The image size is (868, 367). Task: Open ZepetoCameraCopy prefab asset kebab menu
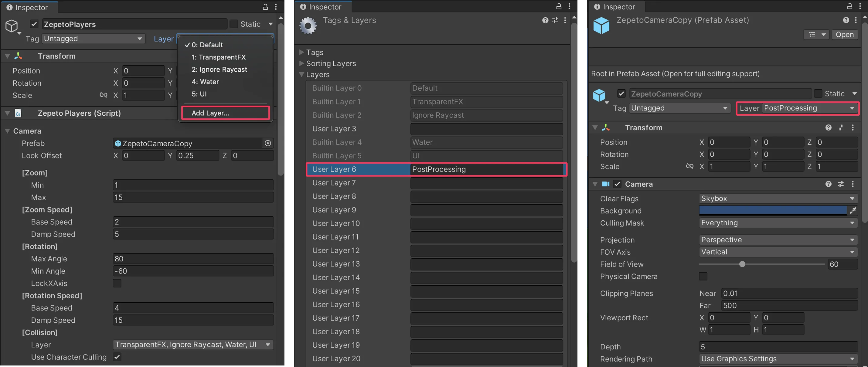click(x=856, y=20)
